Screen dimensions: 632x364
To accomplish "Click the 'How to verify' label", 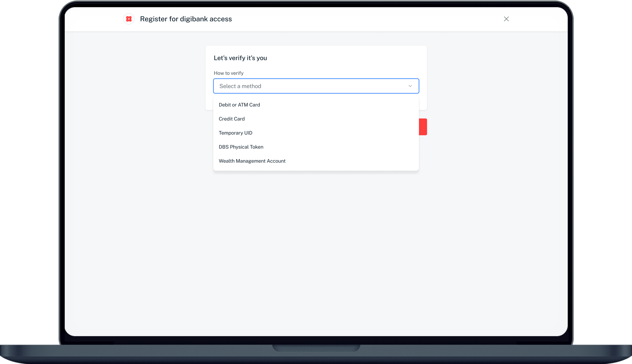I will (x=228, y=73).
